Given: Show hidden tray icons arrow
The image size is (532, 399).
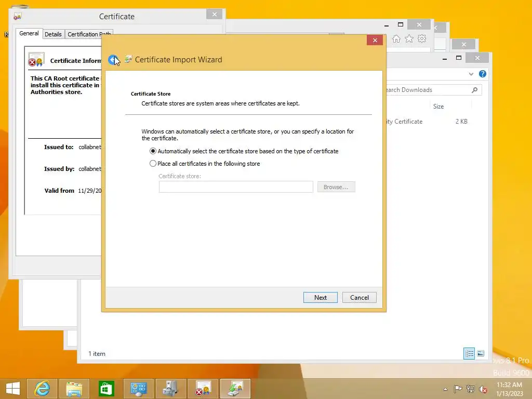Looking at the screenshot, I should point(445,389).
